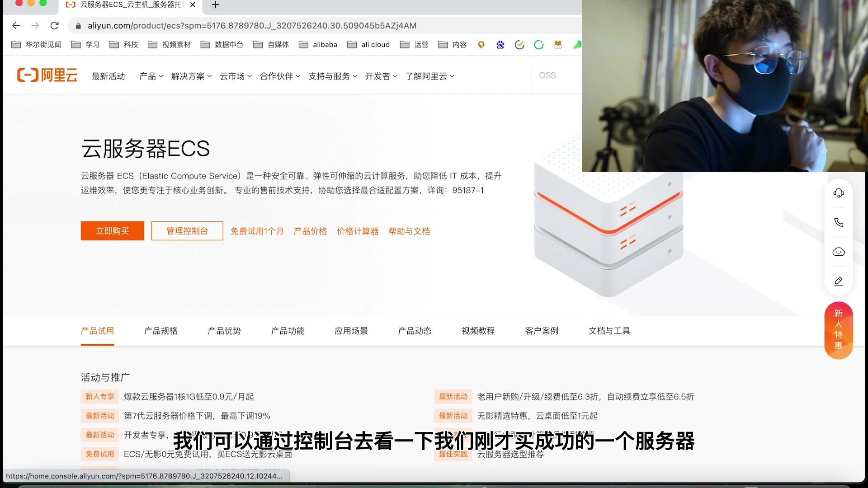The height and width of the screenshot is (488, 868).
Task: Click the 立即购买 button
Action: [113, 231]
